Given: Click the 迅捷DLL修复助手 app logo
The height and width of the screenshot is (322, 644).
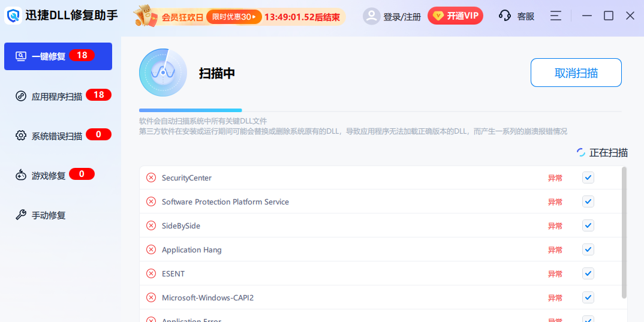Looking at the screenshot, I should (x=13, y=16).
